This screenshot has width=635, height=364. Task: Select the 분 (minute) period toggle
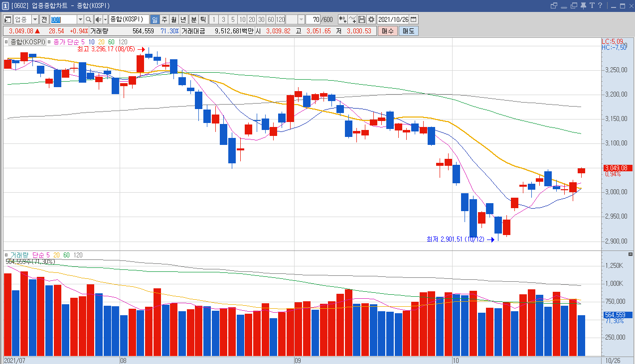point(193,19)
